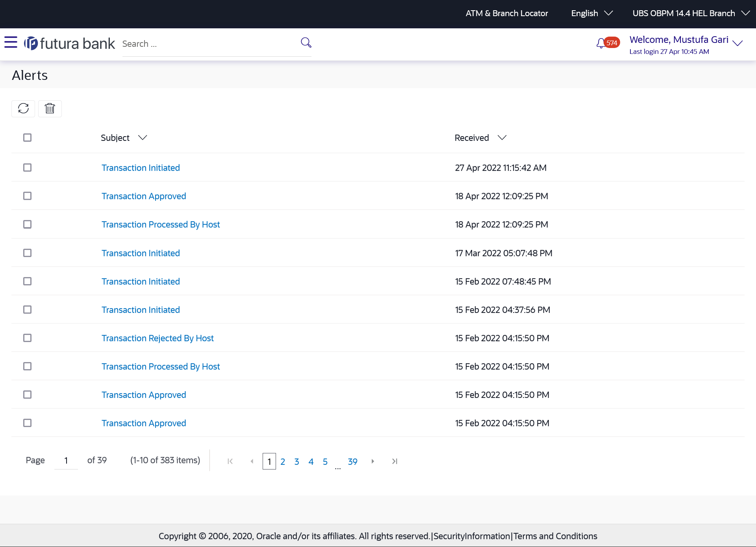Click the search magnifier icon
The image size is (756, 547).
coord(306,43)
